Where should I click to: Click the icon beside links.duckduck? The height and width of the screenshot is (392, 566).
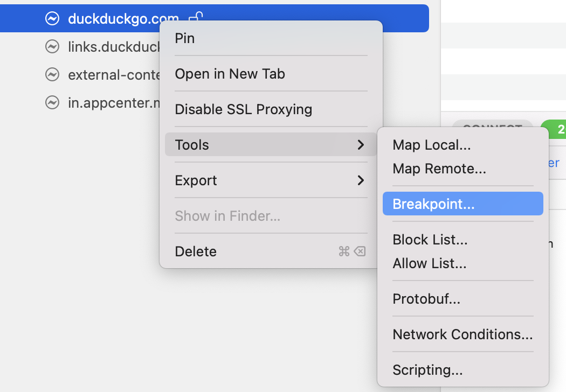(x=52, y=46)
